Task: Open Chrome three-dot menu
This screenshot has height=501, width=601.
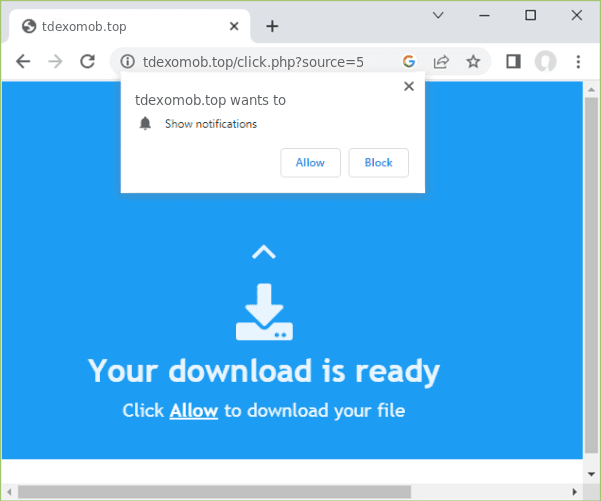Action: click(x=578, y=62)
